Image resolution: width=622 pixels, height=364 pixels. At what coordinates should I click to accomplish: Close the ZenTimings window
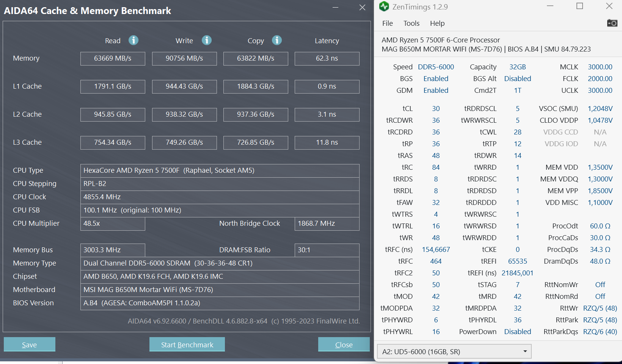coord(609,6)
